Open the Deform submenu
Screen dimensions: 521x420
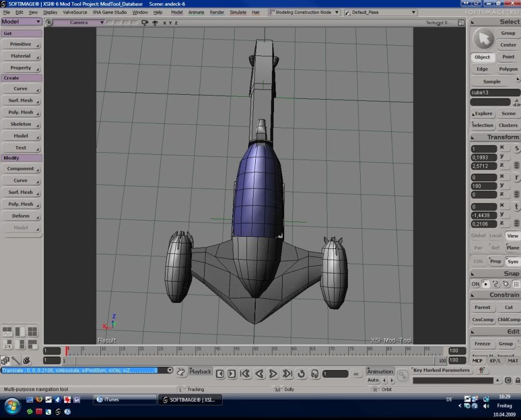pyautogui.click(x=21, y=216)
